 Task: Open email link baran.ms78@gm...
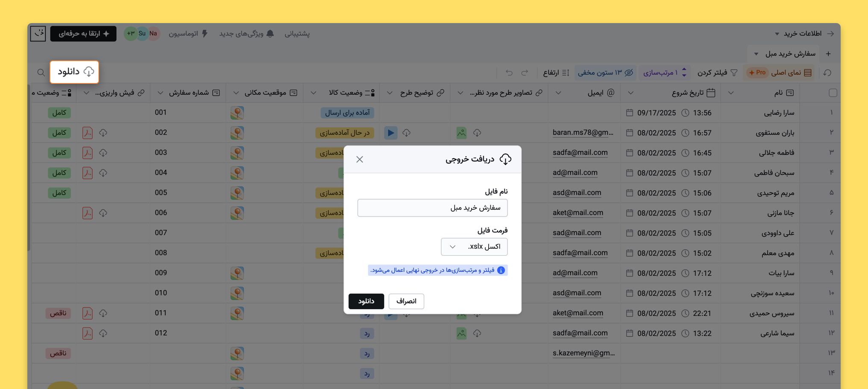tap(583, 133)
